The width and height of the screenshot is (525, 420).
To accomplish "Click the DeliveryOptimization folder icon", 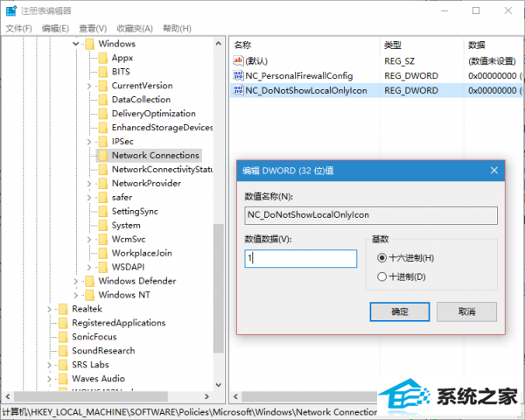I will (103, 114).
